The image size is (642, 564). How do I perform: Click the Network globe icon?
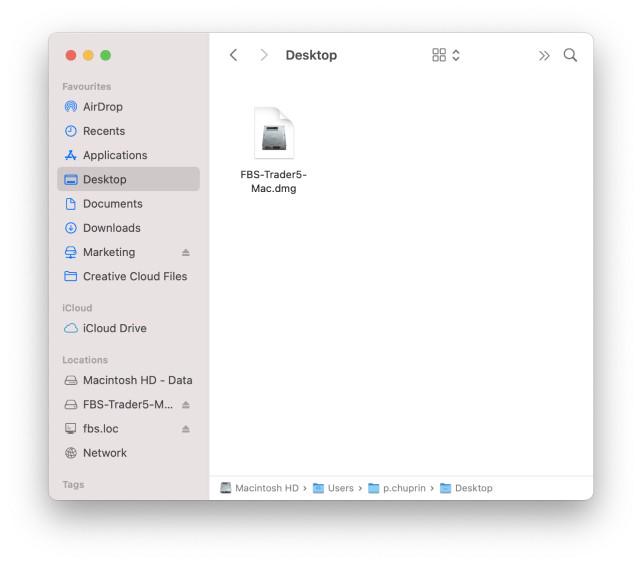pos(71,453)
